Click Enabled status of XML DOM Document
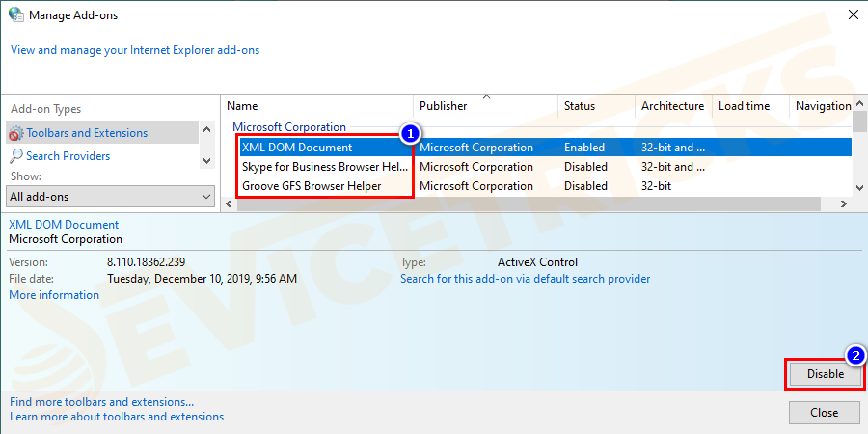The width and height of the screenshot is (868, 434). (x=584, y=148)
